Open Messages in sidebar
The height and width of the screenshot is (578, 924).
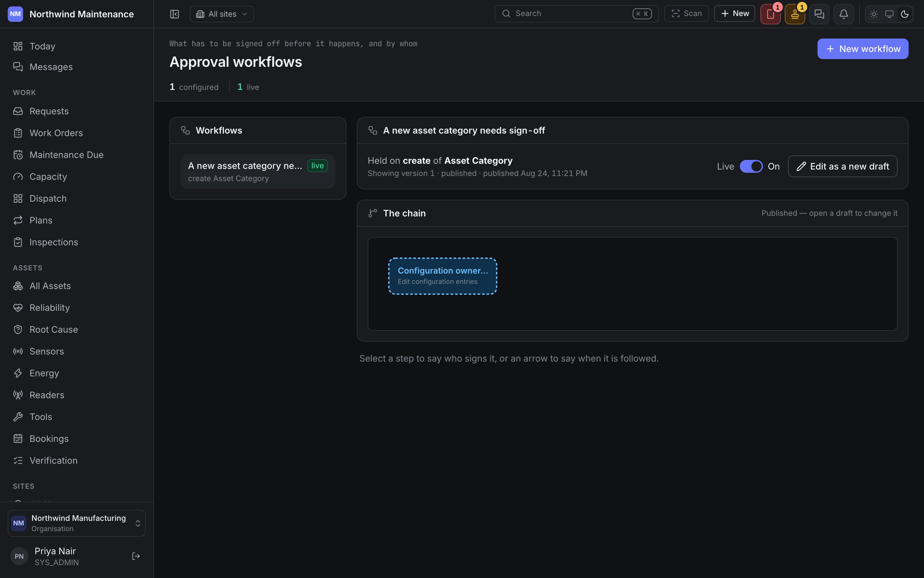(x=76, y=67)
